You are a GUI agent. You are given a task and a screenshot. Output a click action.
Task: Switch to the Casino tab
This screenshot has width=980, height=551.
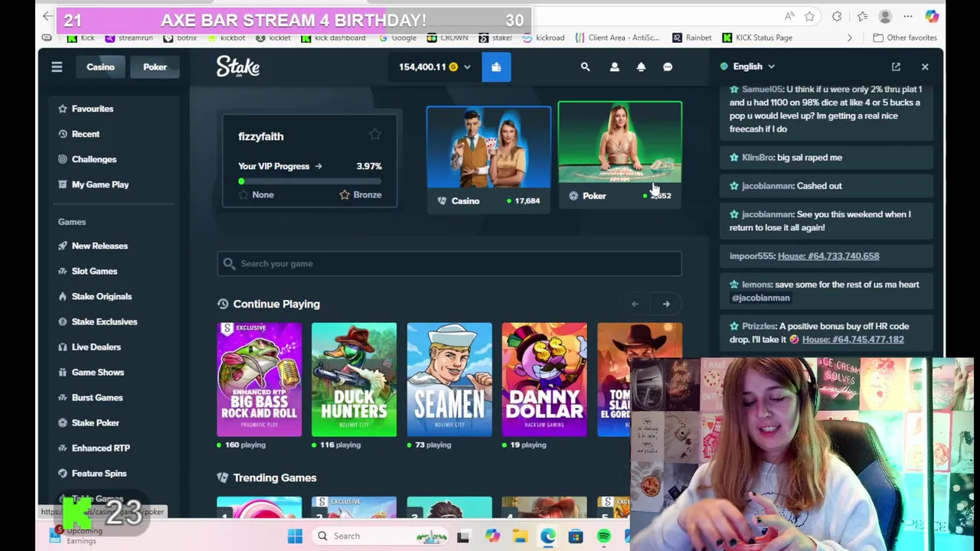tap(100, 67)
